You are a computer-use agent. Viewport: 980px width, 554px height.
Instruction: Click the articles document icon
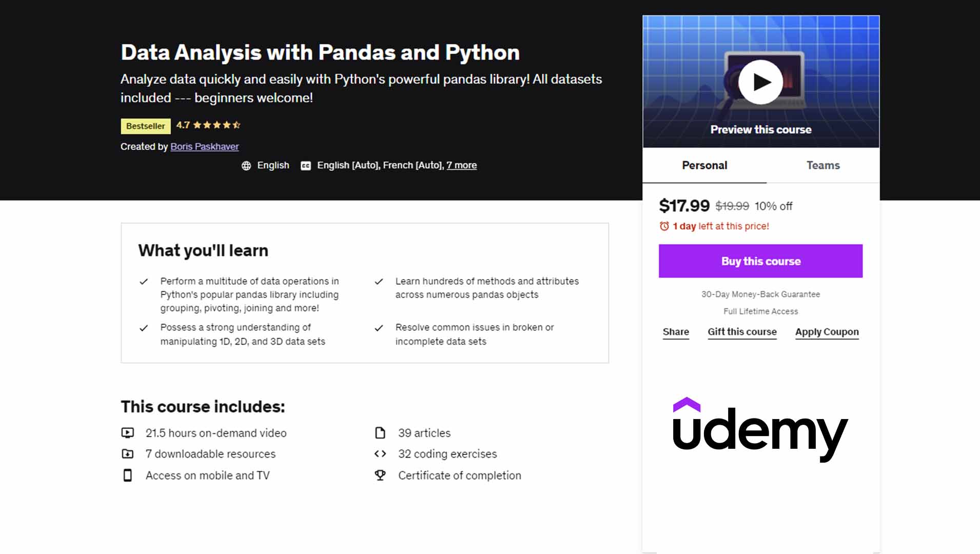pos(380,432)
